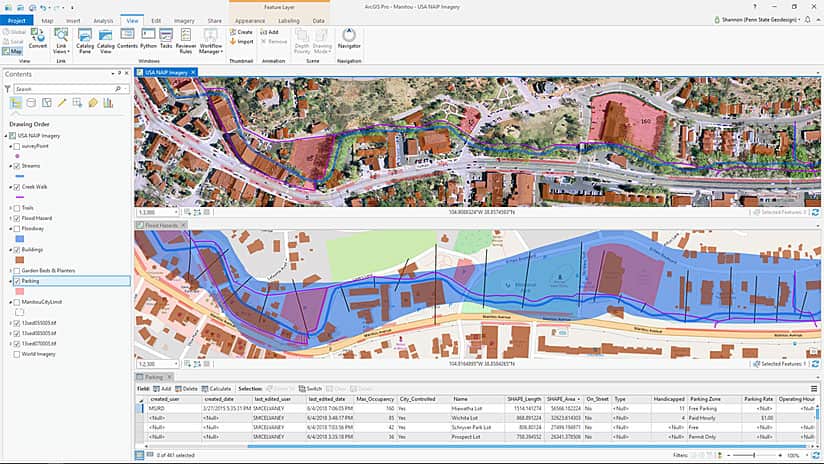Image resolution: width=824 pixels, height=464 pixels.
Task: Open the Data feature layer tab
Action: tap(318, 20)
